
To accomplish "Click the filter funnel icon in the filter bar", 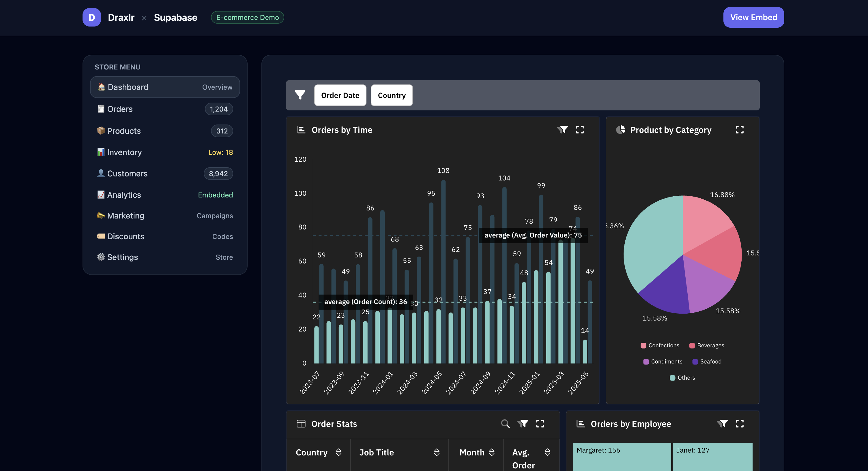I will 300,95.
